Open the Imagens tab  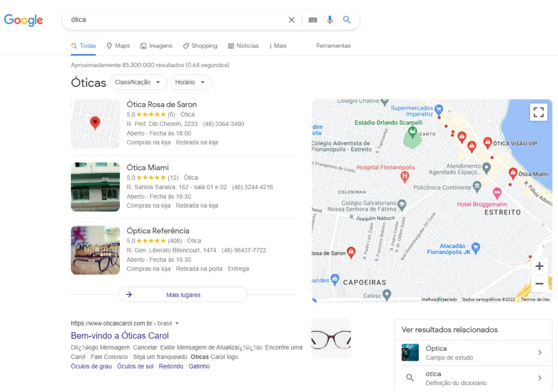pos(156,46)
